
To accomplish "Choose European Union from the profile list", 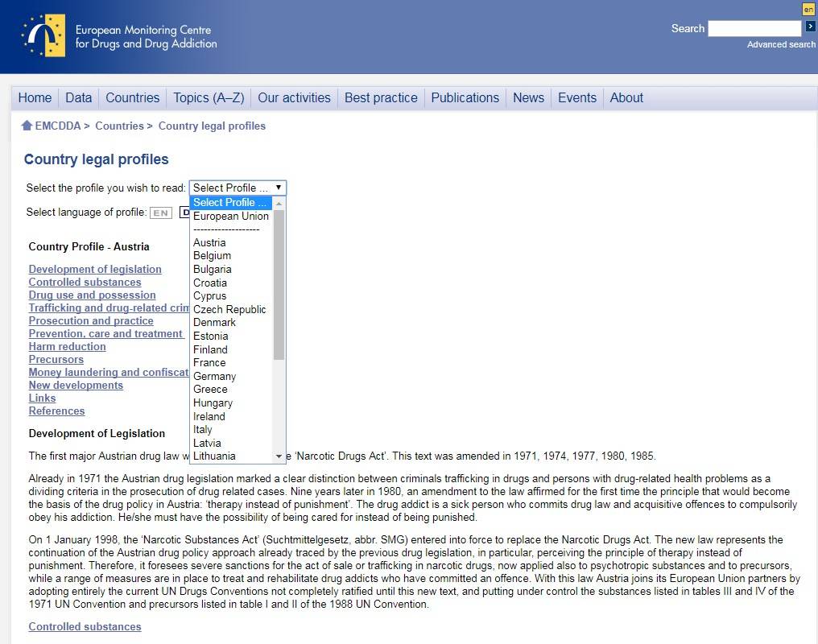I will (x=231, y=216).
